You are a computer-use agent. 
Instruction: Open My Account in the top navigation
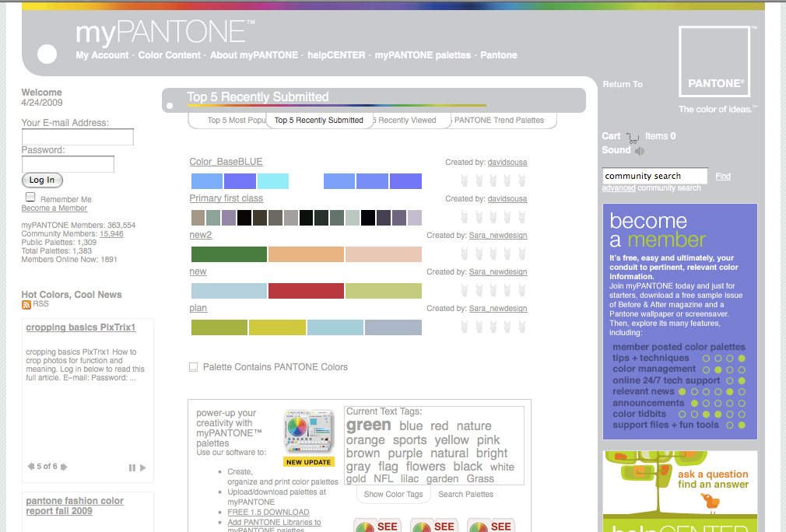click(x=102, y=55)
